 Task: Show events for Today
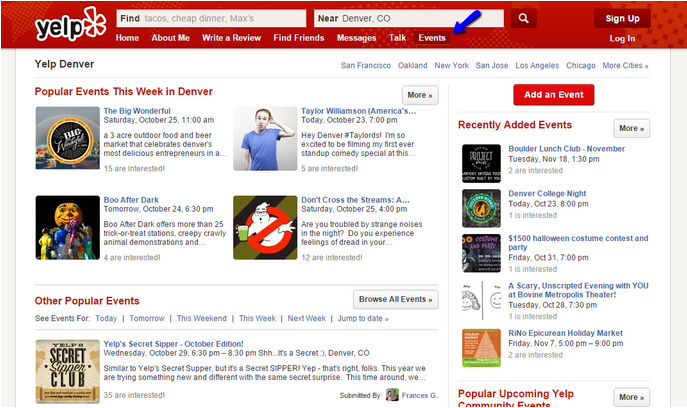pos(106,318)
